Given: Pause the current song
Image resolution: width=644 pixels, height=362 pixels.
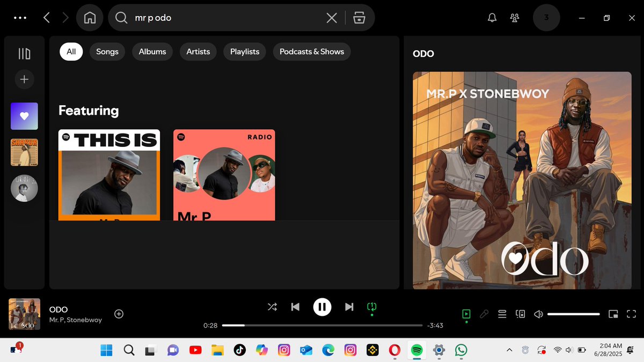Looking at the screenshot, I should click(x=322, y=307).
